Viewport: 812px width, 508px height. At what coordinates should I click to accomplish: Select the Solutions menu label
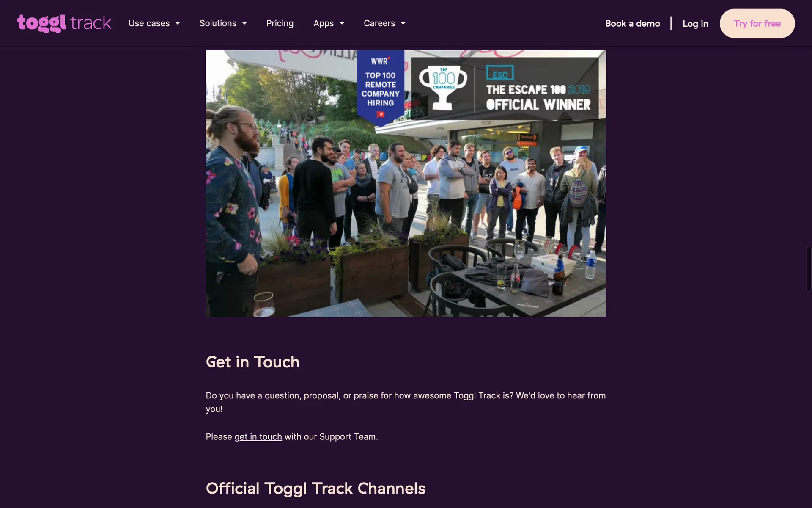[218, 23]
